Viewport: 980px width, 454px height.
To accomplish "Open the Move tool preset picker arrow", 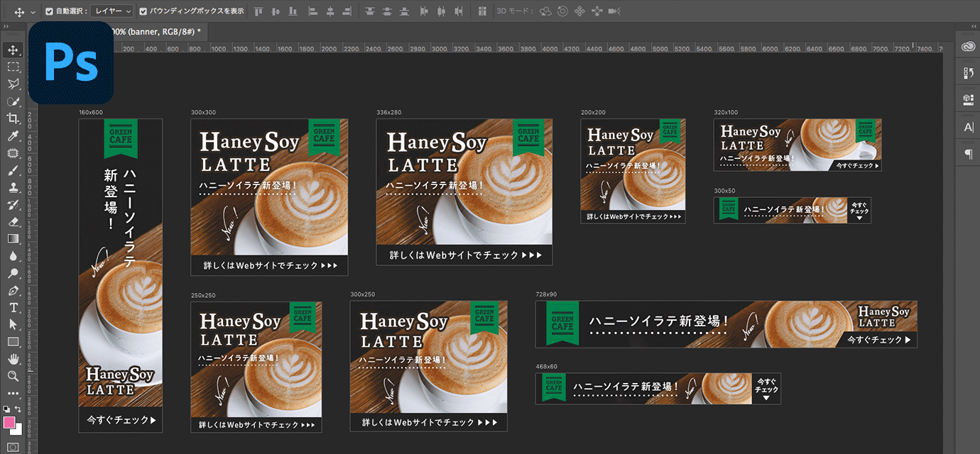I will [x=33, y=12].
